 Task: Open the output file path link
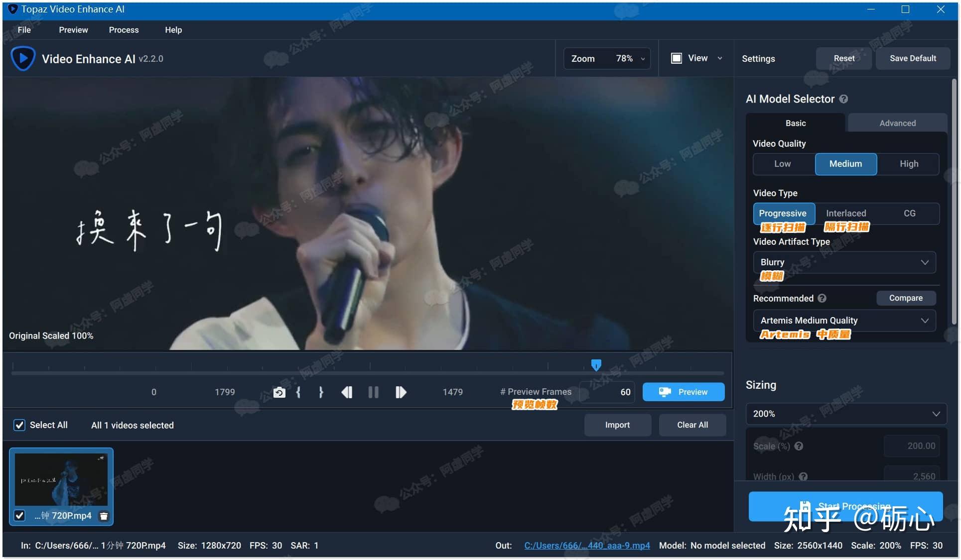tap(587, 546)
